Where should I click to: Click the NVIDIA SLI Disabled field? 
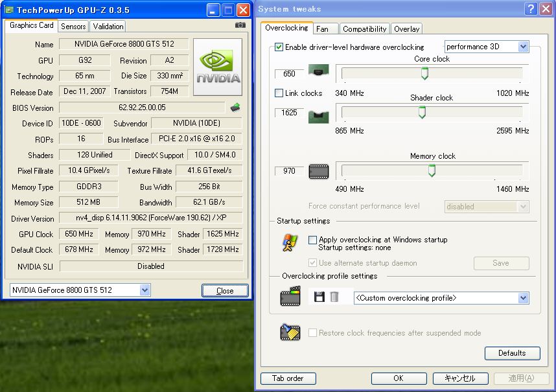point(151,266)
